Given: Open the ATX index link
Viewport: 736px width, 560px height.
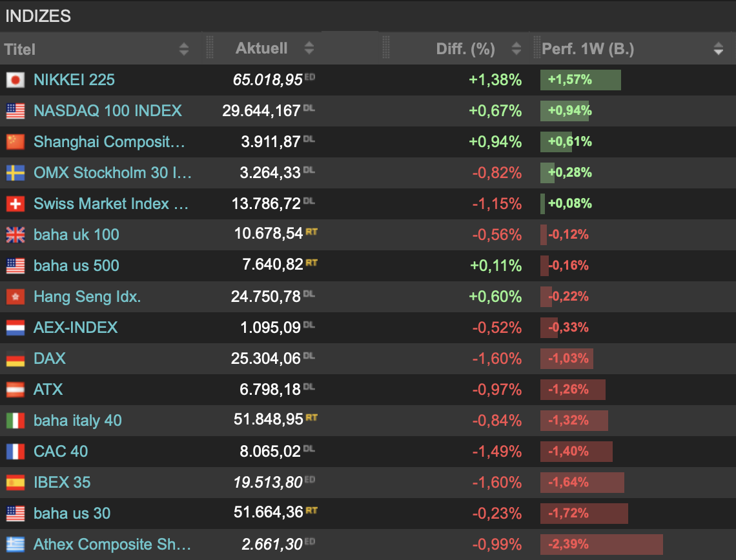Looking at the screenshot, I should click(48, 389).
